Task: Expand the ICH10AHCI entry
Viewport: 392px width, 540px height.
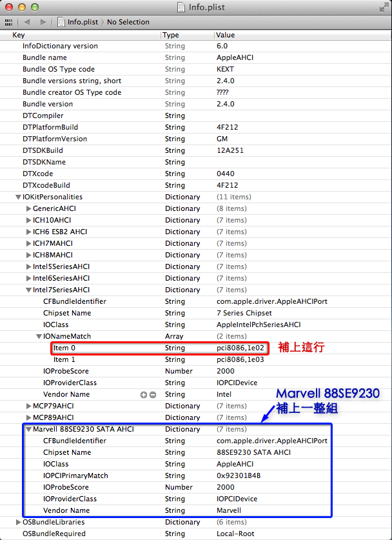Action: tap(28, 221)
